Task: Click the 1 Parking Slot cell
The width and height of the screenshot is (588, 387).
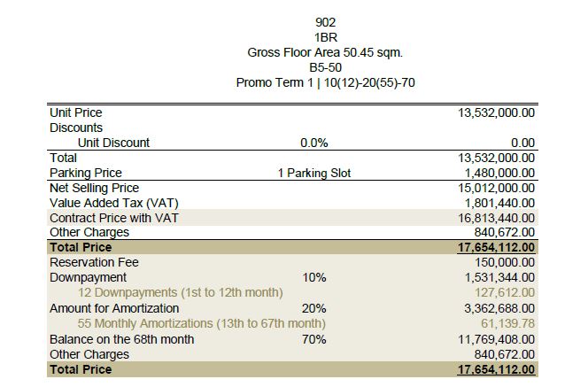Action: click(314, 173)
